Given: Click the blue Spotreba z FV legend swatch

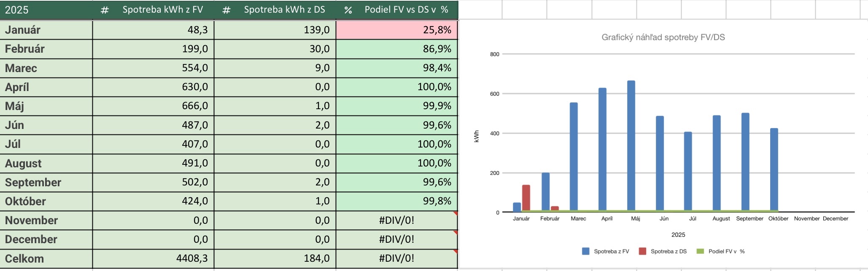Looking at the screenshot, I should tap(585, 251).
